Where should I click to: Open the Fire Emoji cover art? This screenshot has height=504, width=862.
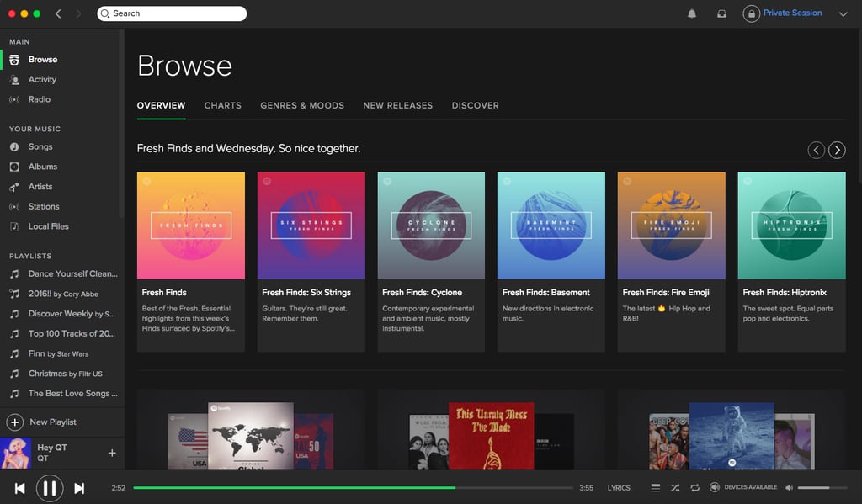click(671, 225)
